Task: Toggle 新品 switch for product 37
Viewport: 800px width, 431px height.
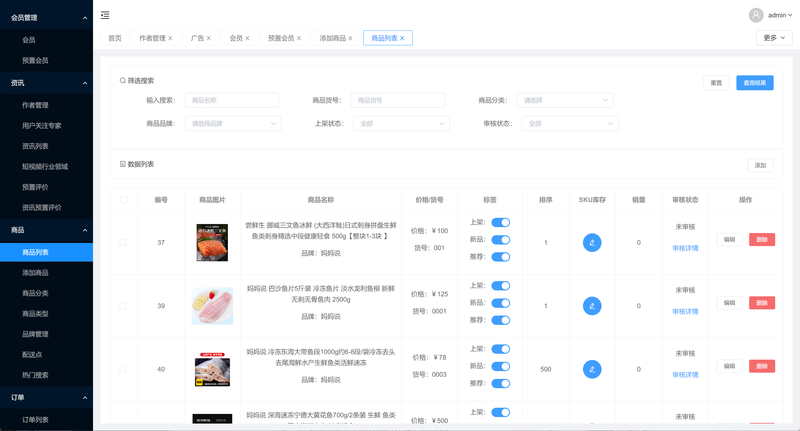Action: pyautogui.click(x=501, y=240)
